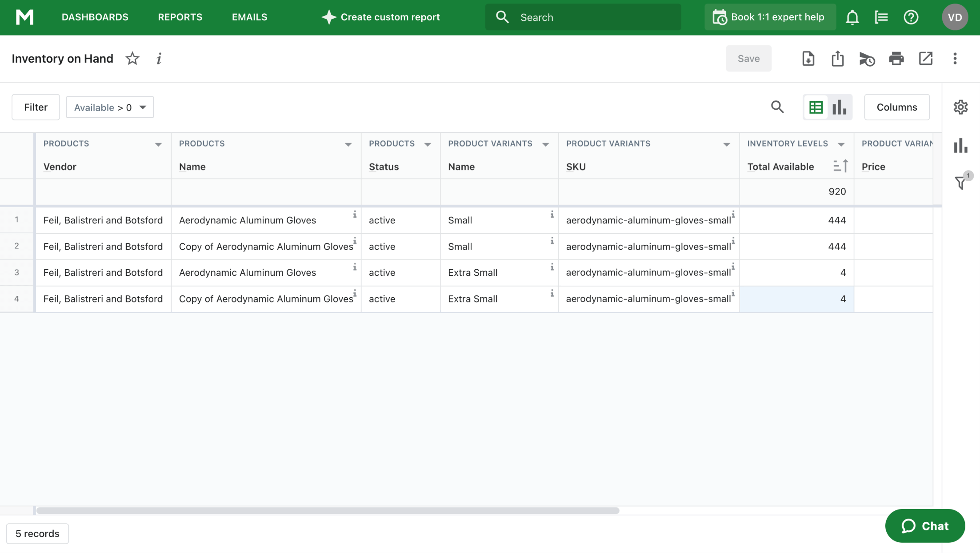Click the Book 1:1 expert help button
980x553 pixels.
(x=770, y=17)
